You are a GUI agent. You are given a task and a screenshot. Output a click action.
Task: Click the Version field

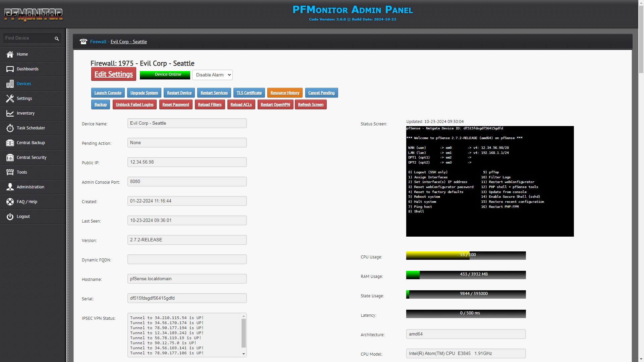[187, 240]
